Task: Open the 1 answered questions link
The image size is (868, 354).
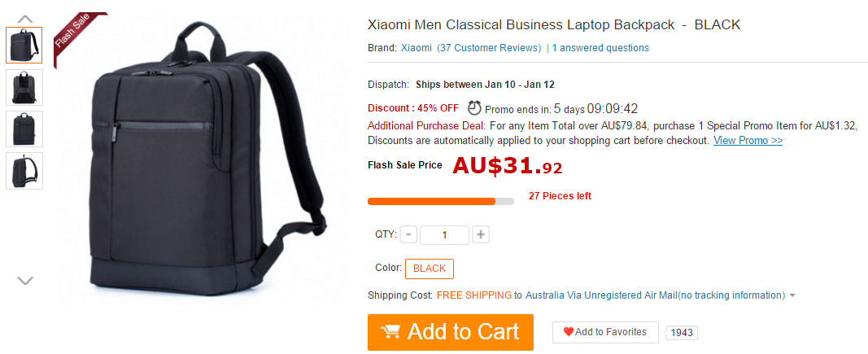Action: point(600,48)
